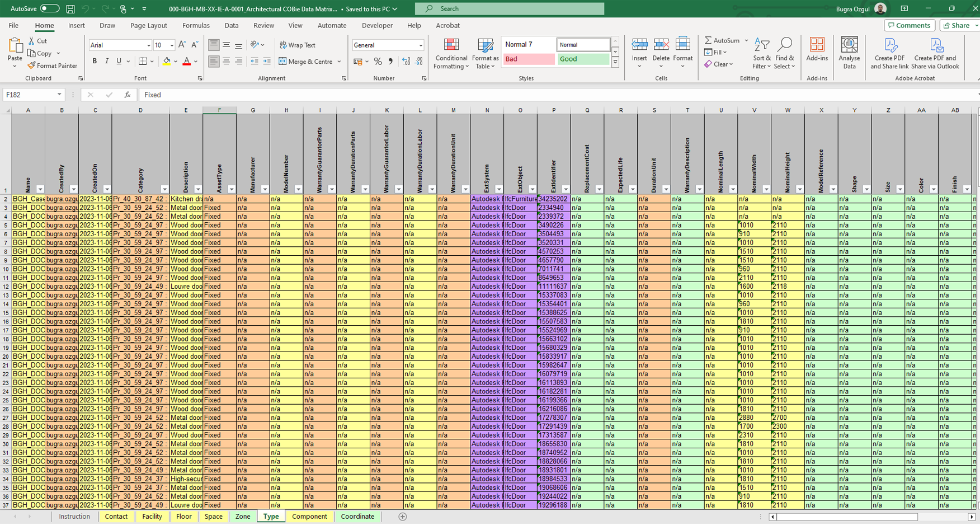980x525 pixels.
Task: Click the Name Box showing F182
Action: click(x=29, y=95)
